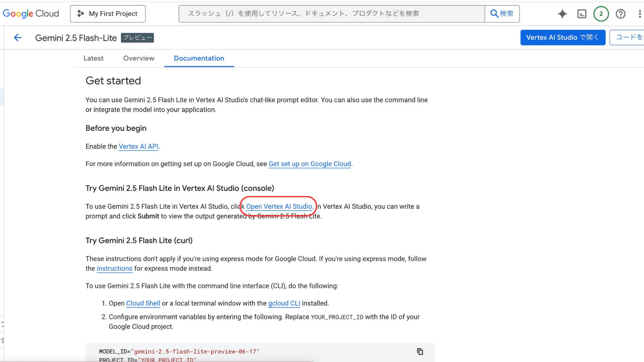Click the Gemini 2.5 Flash-Lite page title
644x362 pixels.
76,38
